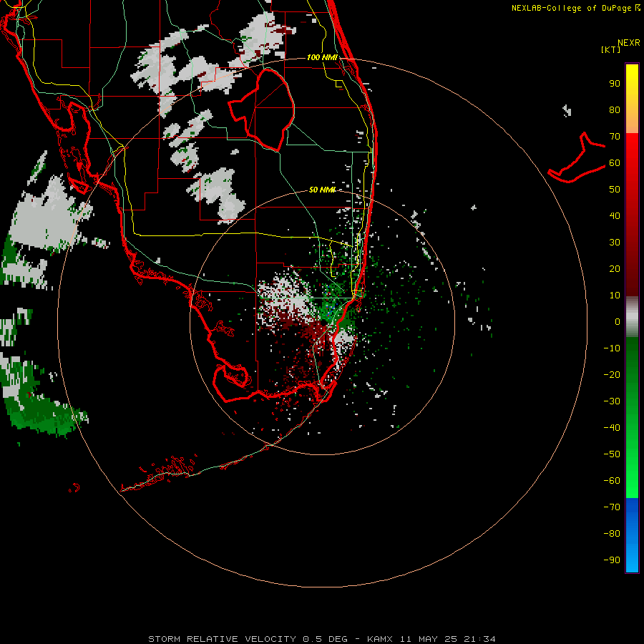
Task: Click the -50 value on velocity scale
Action: click(612, 454)
